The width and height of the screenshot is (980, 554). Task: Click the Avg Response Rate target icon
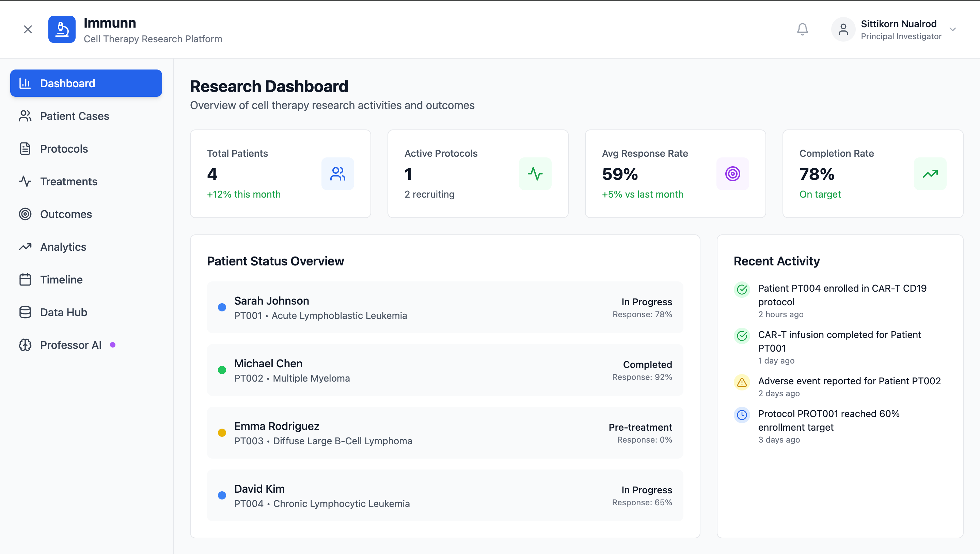click(x=732, y=174)
